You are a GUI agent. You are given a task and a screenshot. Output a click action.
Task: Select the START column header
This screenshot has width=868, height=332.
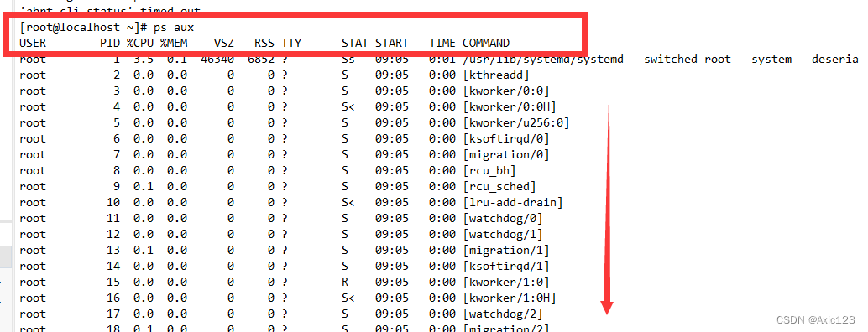coord(392,43)
